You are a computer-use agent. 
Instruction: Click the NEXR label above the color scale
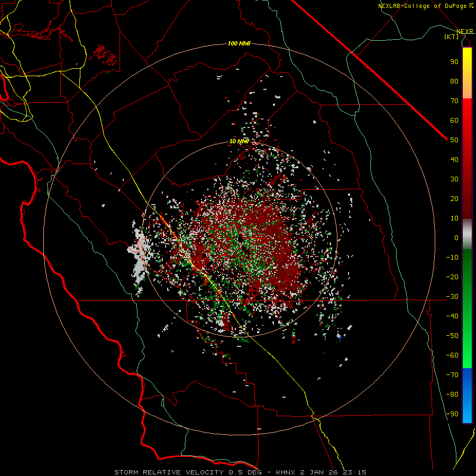465,32
